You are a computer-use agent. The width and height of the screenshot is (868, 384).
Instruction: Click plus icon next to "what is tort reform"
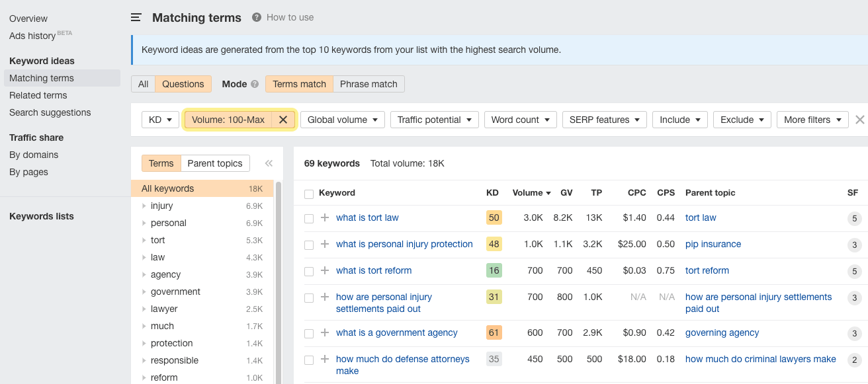[324, 270]
